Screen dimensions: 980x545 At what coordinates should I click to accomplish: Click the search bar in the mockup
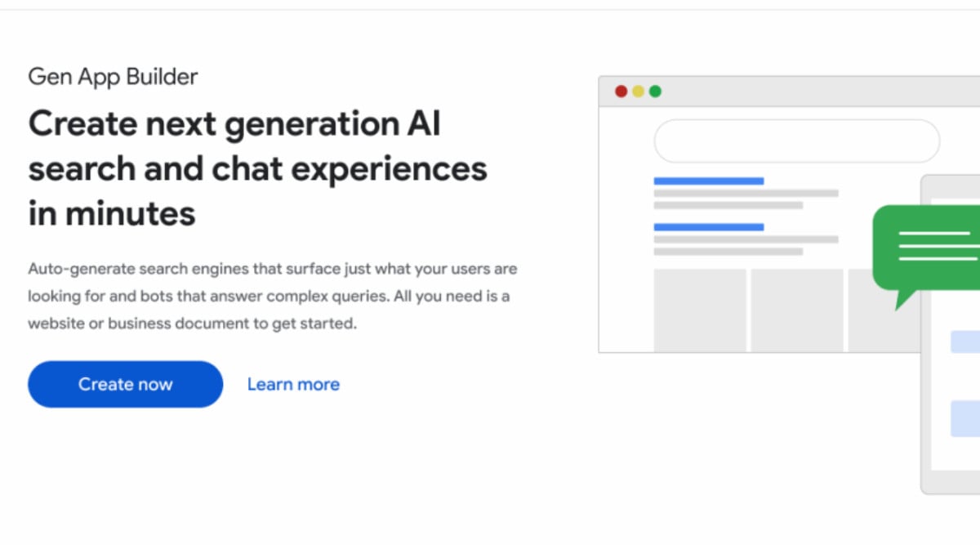pos(796,141)
